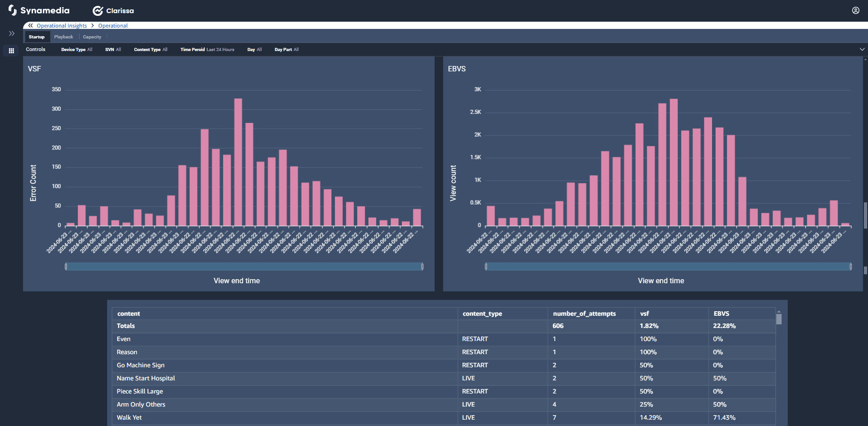Open the Device Type filter

tap(76, 50)
